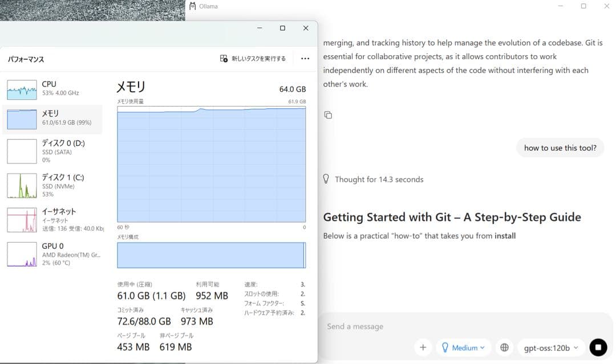
Task: Open the Medium thinking level dropdown
Action: click(463, 347)
